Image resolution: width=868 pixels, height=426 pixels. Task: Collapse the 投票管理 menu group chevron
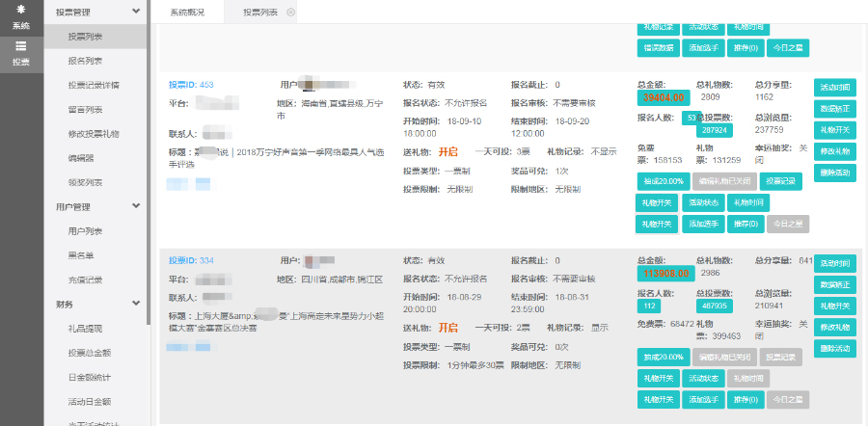(136, 12)
